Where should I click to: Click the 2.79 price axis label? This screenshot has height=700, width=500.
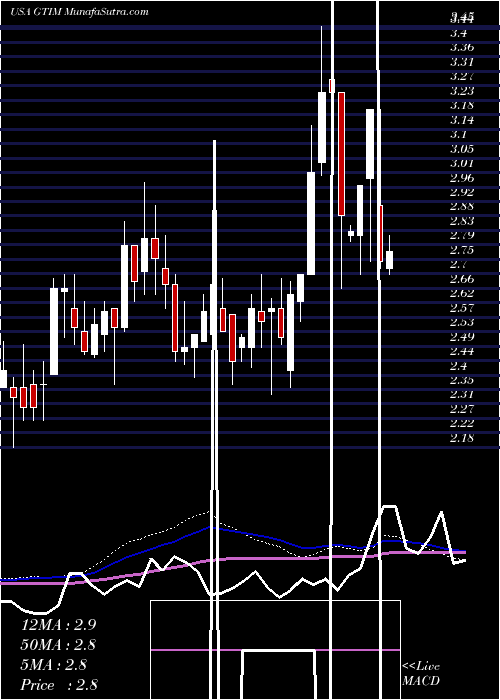pyautogui.click(x=462, y=236)
